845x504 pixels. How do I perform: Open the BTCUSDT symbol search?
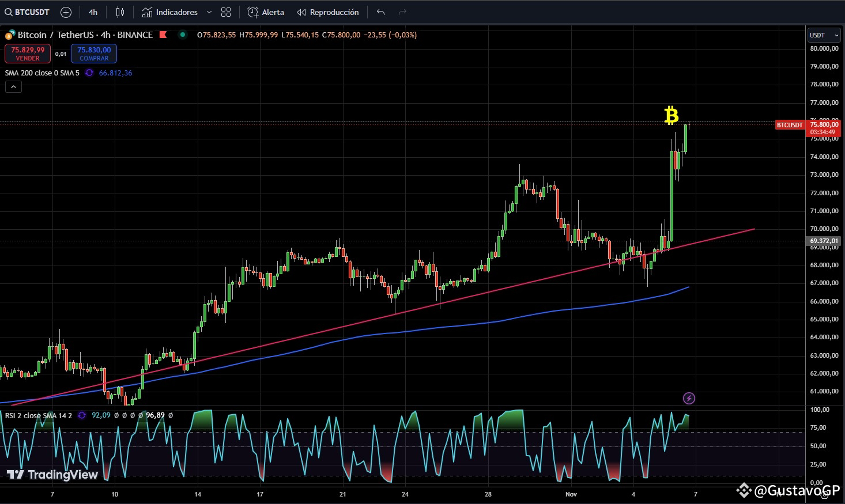click(x=27, y=12)
